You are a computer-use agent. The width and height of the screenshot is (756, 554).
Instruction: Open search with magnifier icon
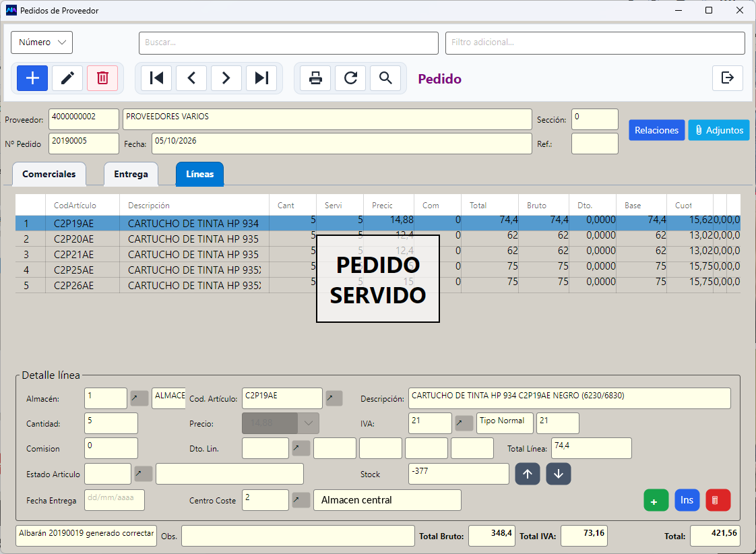(x=385, y=78)
